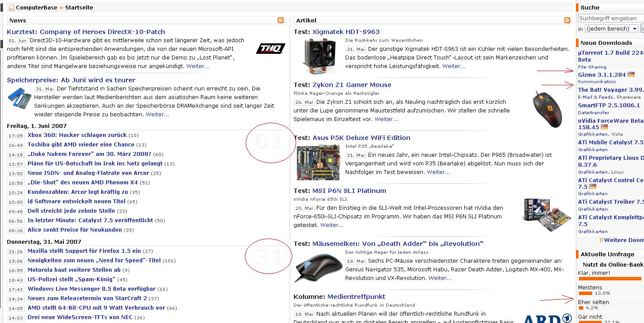The height and width of the screenshot is (323, 644).
Task: Click the RSS feed icon in Artikel header
Action: (x=567, y=20)
